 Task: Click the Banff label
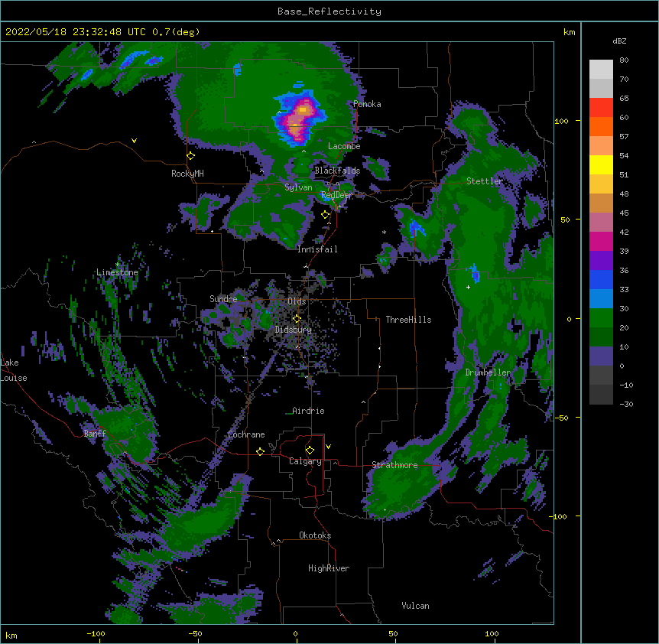coord(95,434)
